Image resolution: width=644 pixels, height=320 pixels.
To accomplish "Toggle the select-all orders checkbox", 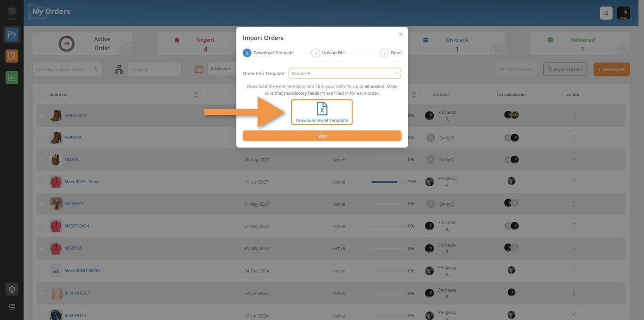I will tap(41, 95).
